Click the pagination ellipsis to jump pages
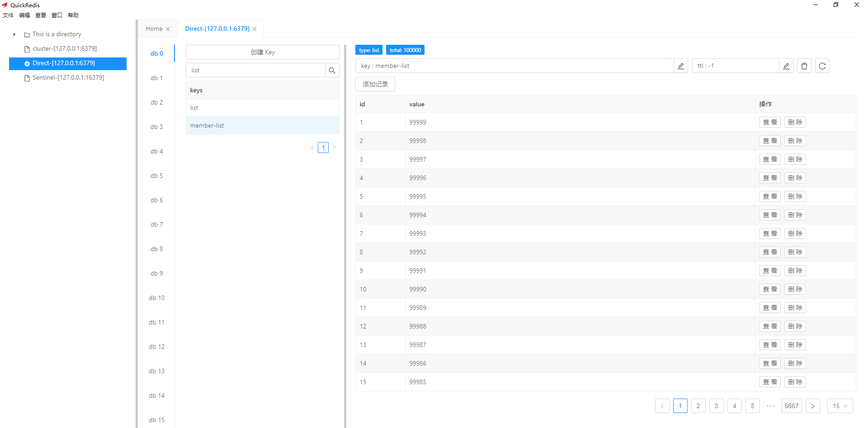The width and height of the screenshot is (868, 428). (x=770, y=406)
